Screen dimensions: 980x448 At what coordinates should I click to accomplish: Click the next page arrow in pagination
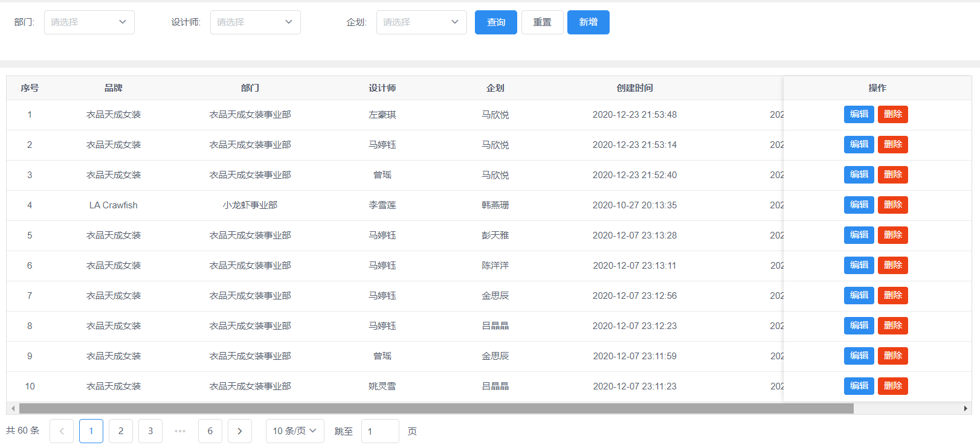tap(240, 431)
